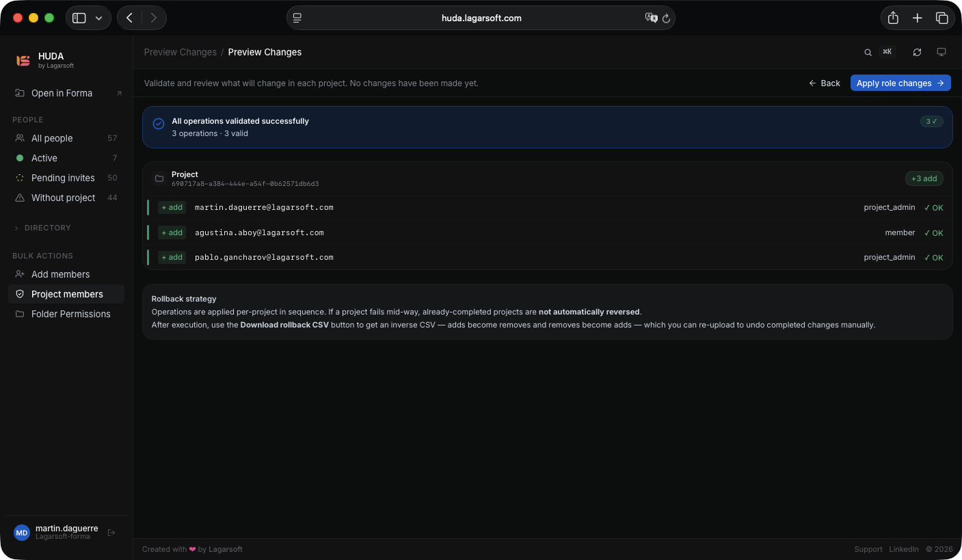This screenshot has width=962, height=560.
Task: Show Safari tab overview
Action: (x=942, y=18)
